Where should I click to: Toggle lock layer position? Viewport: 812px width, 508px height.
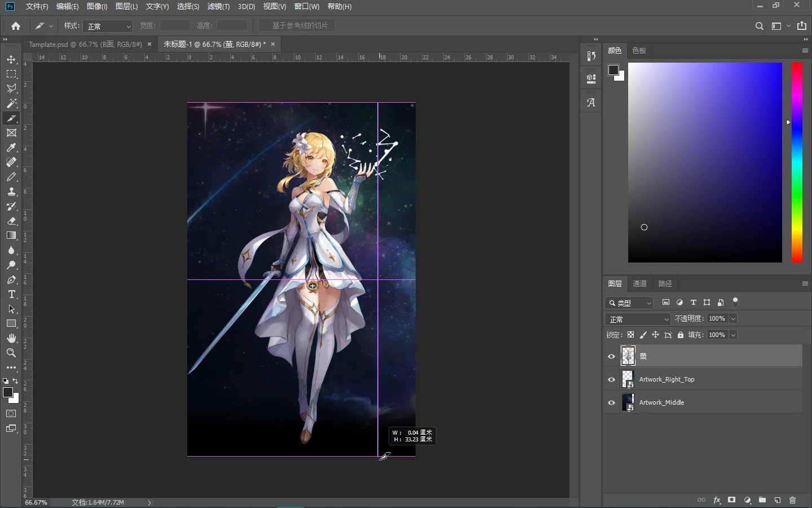[x=655, y=335]
